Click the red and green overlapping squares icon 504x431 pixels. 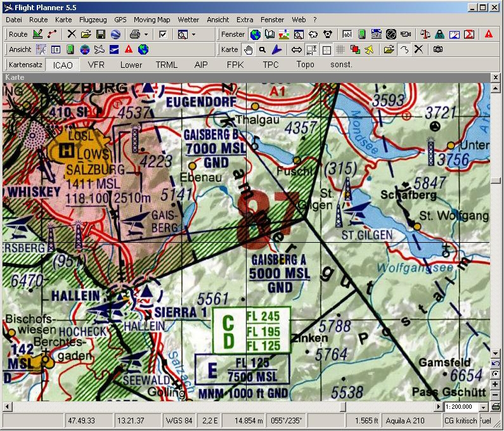[x=355, y=49]
